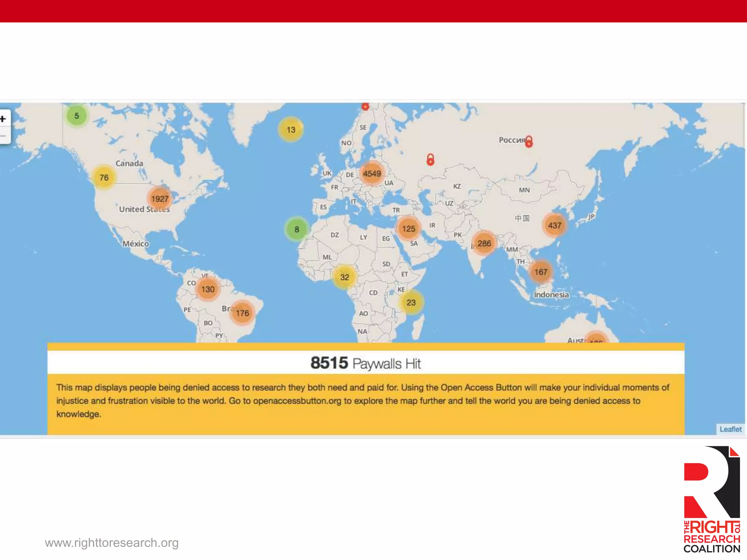Viewport: 747px width, 560px height.
Task: Expand the 286 cluster over India
Action: pyautogui.click(x=484, y=243)
